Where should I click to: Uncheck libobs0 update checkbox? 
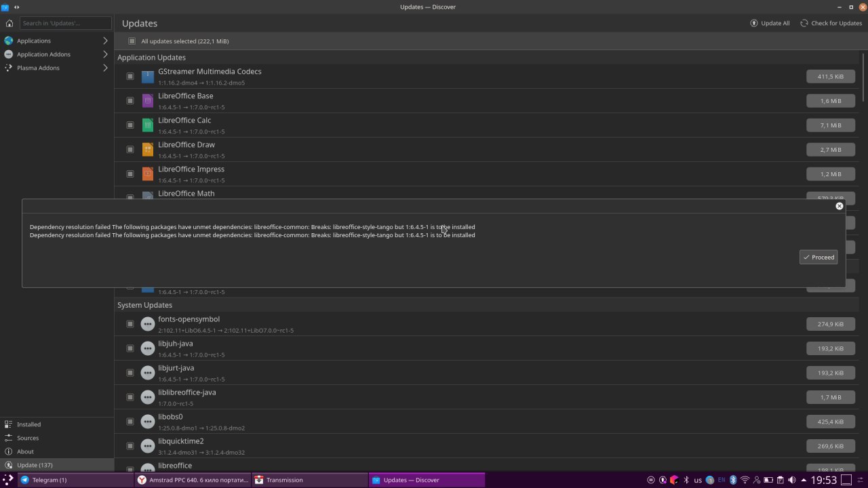tap(130, 422)
